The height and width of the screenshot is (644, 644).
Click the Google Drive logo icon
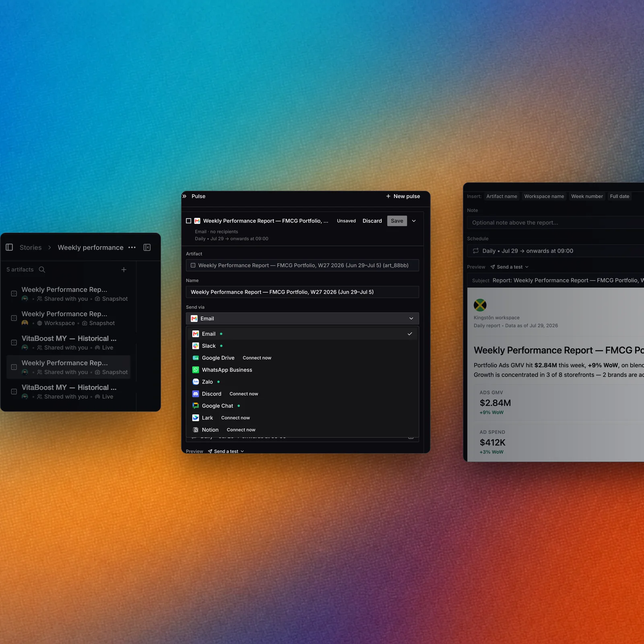[x=196, y=358]
